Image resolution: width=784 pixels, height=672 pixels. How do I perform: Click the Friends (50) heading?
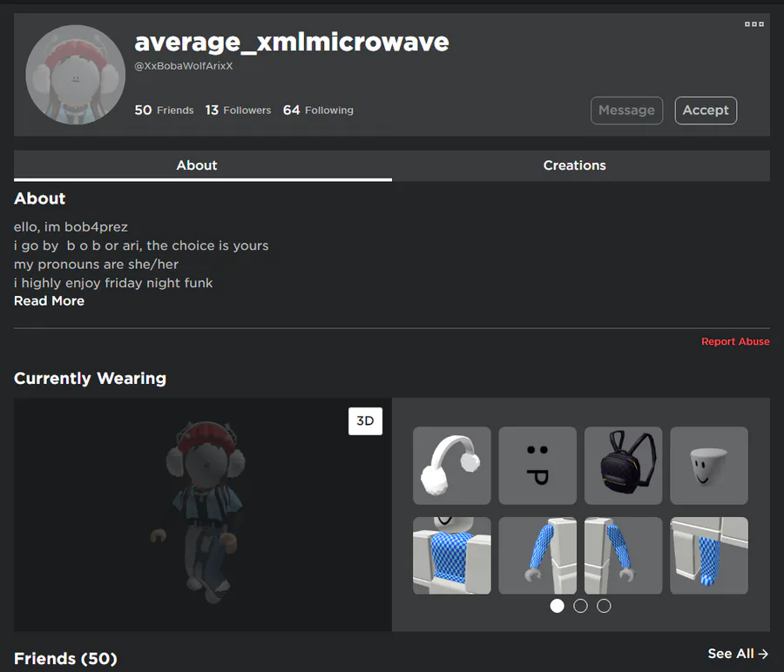click(x=65, y=659)
